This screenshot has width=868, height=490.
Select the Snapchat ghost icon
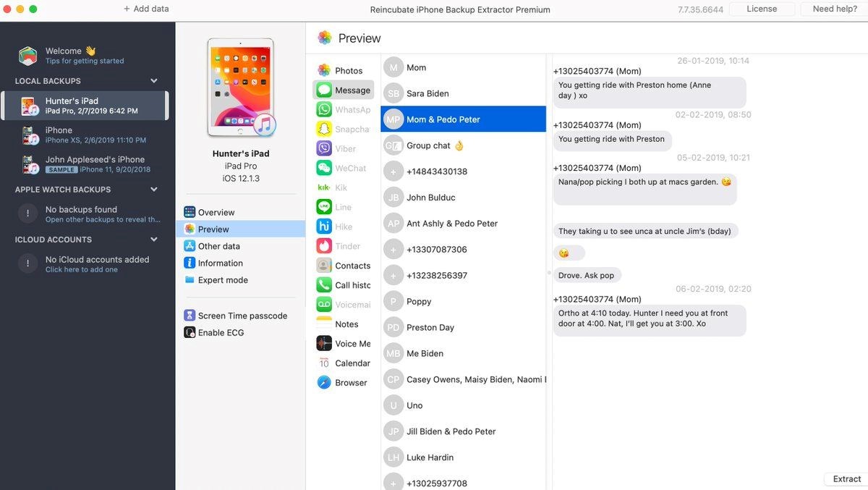coord(324,129)
